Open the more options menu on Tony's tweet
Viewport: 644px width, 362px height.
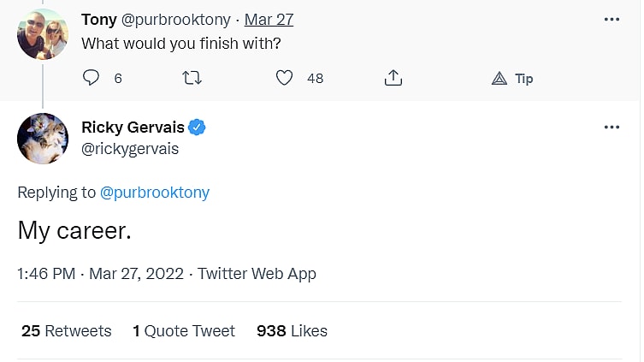611,19
